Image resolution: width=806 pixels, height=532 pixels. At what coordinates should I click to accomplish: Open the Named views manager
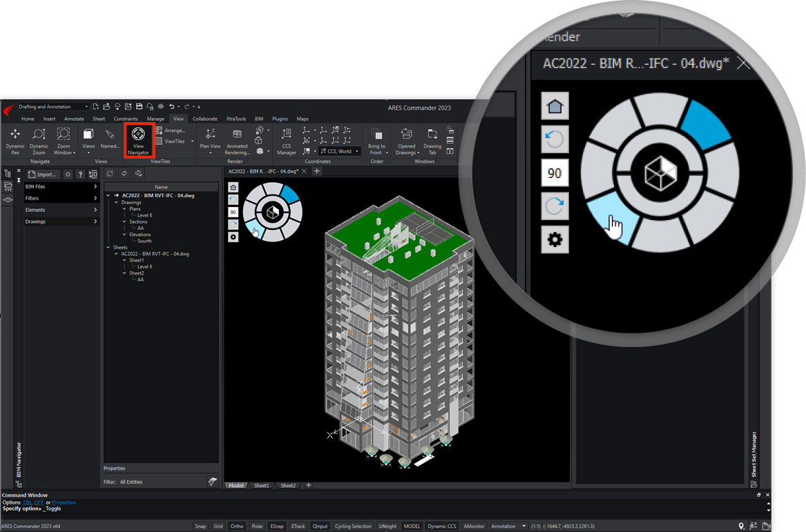(x=110, y=139)
